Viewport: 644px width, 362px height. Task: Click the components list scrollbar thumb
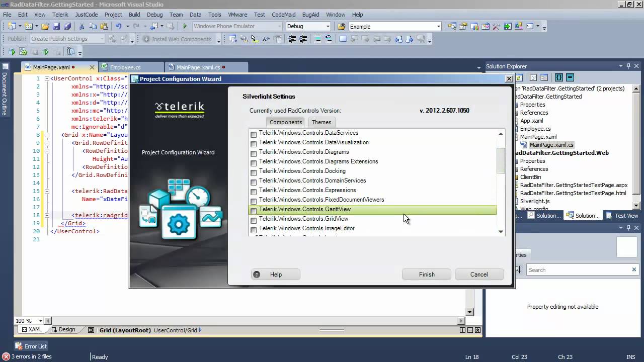click(501, 161)
